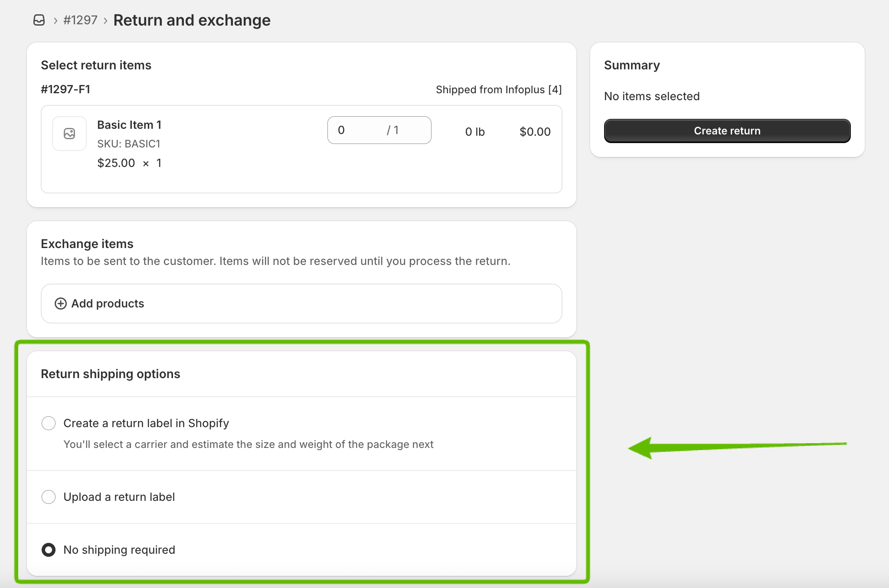Select Create a return label in Shopify
Screen dimensions: 889x588
[49, 423]
